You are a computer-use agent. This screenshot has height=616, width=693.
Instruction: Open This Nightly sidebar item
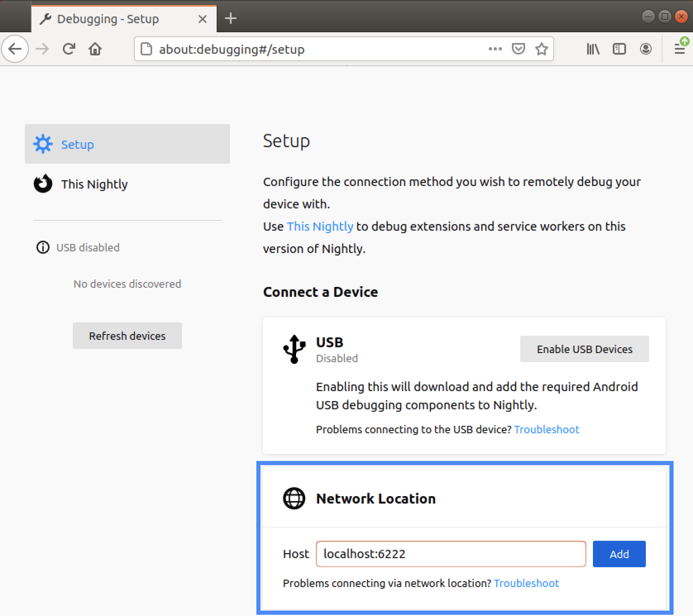point(94,184)
